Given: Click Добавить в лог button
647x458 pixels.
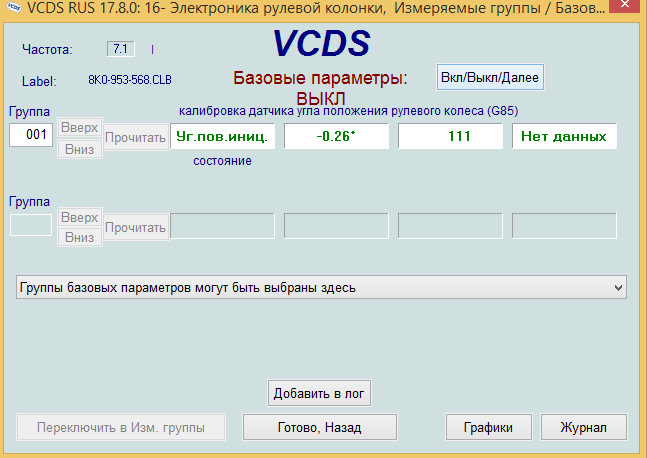Looking at the screenshot, I should (319, 394).
